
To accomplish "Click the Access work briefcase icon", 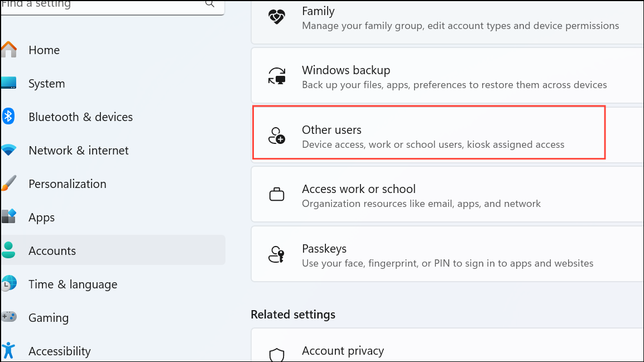I will [x=277, y=195].
